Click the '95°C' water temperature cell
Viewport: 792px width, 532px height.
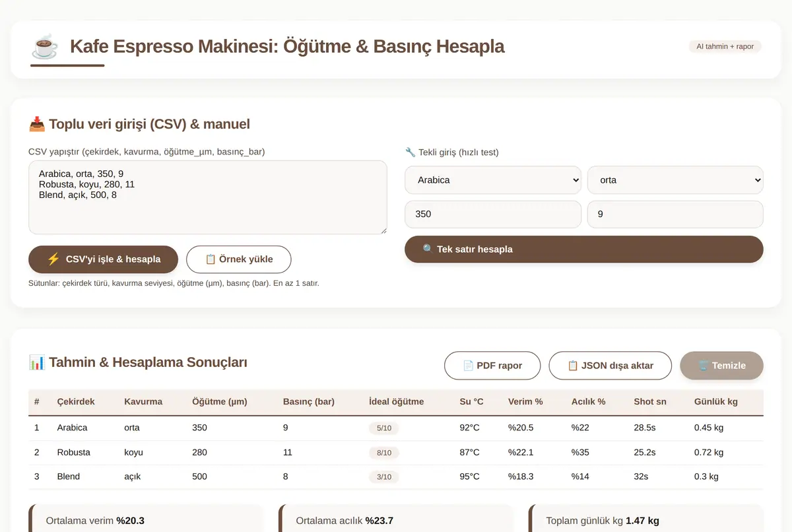tap(470, 477)
